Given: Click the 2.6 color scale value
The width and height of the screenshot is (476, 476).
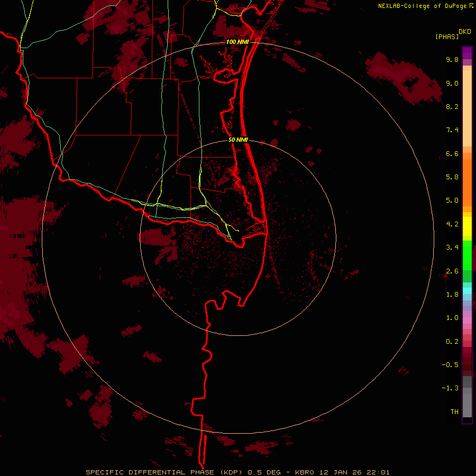Looking at the screenshot, I should click(452, 271).
